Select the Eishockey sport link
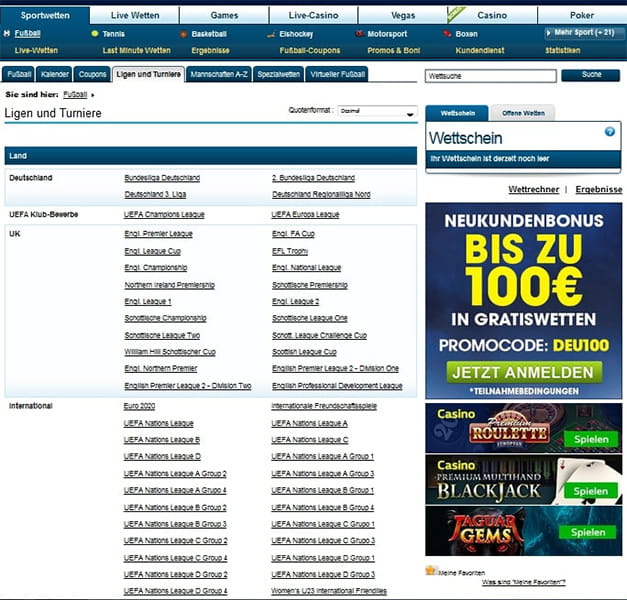The width and height of the screenshot is (627, 600). click(296, 34)
